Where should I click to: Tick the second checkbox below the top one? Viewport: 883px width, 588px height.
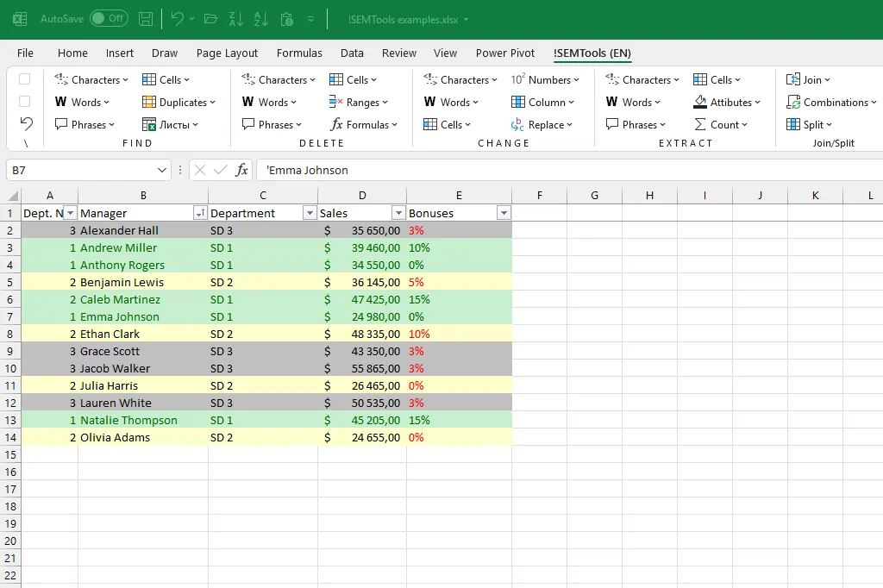click(24, 102)
